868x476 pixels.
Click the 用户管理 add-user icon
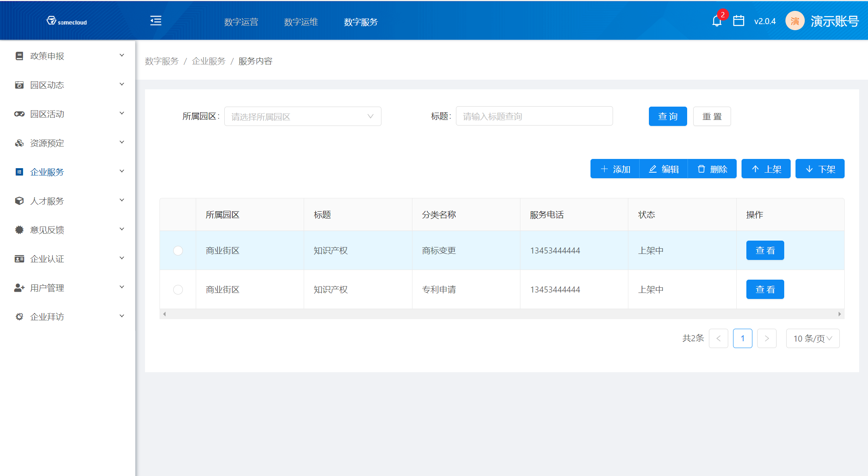coord(19,288)
